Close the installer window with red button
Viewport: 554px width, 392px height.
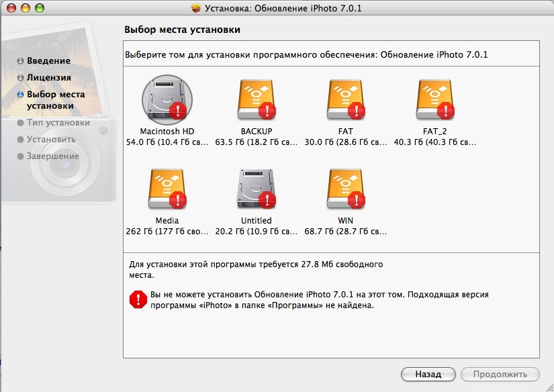(11, 8)
